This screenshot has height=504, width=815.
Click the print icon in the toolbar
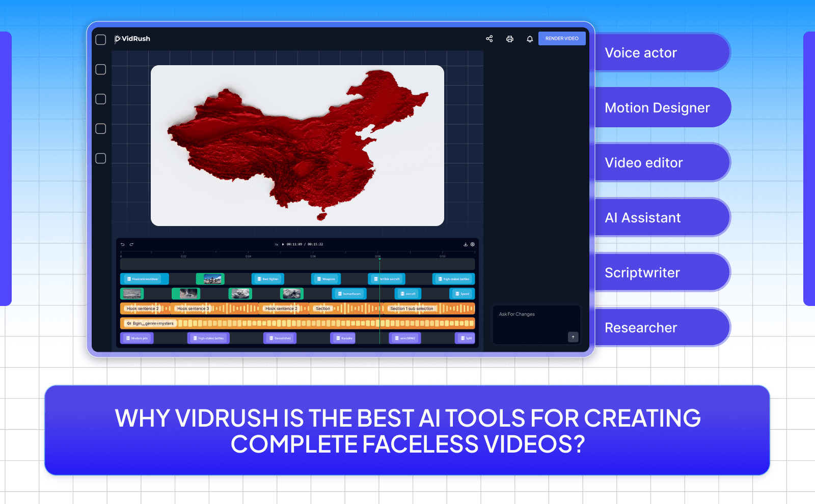[x=510, y=39]
